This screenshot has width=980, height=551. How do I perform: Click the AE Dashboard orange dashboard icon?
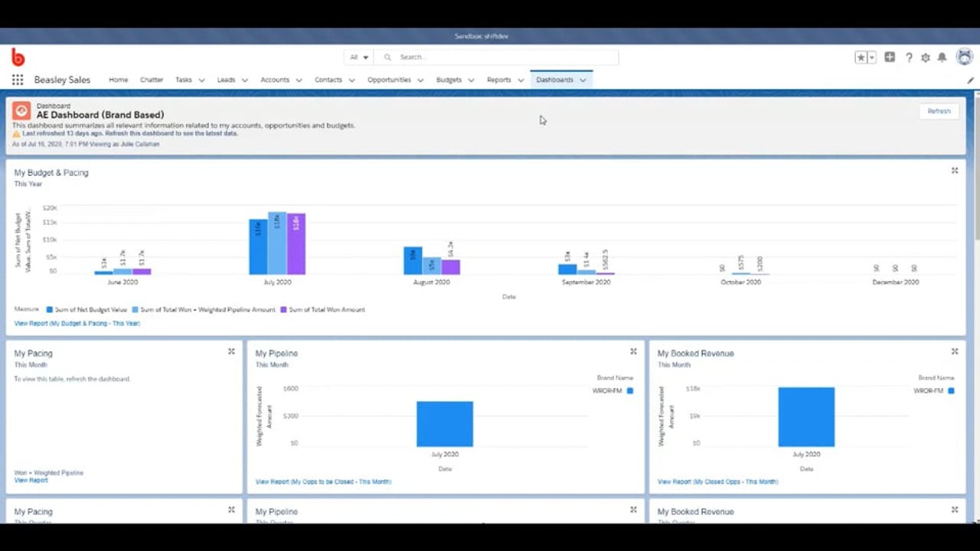coord(21,110)
